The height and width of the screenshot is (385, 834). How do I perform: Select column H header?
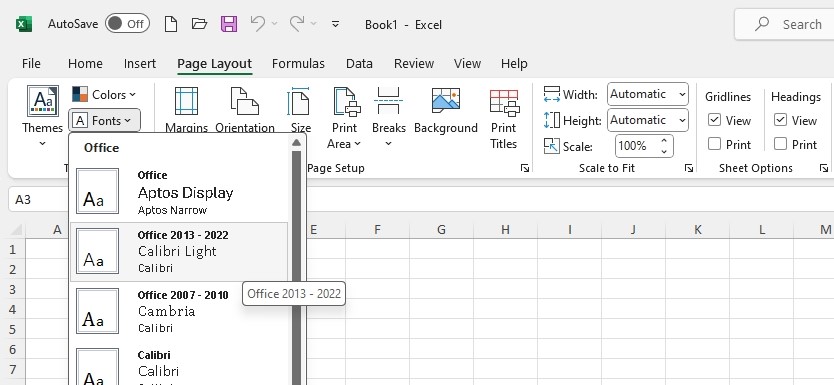tap(505, 230)
